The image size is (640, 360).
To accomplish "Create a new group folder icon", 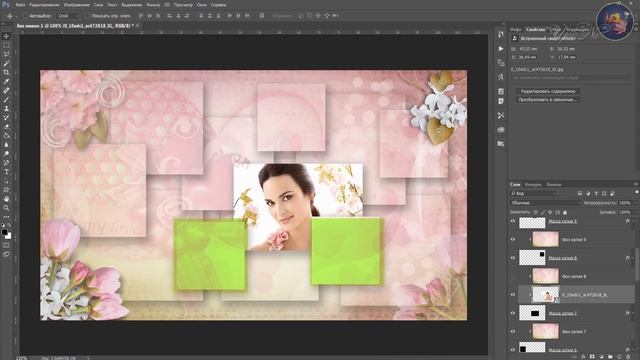I will pos(611,357).
